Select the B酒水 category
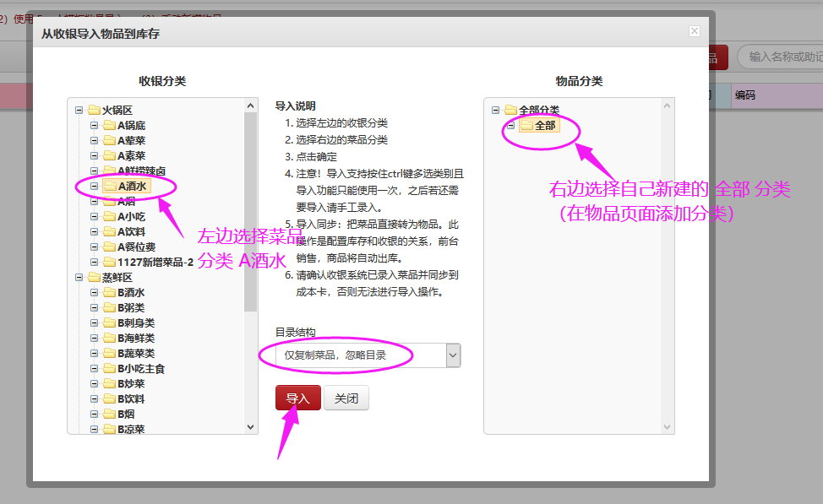 tap(131, 293)
